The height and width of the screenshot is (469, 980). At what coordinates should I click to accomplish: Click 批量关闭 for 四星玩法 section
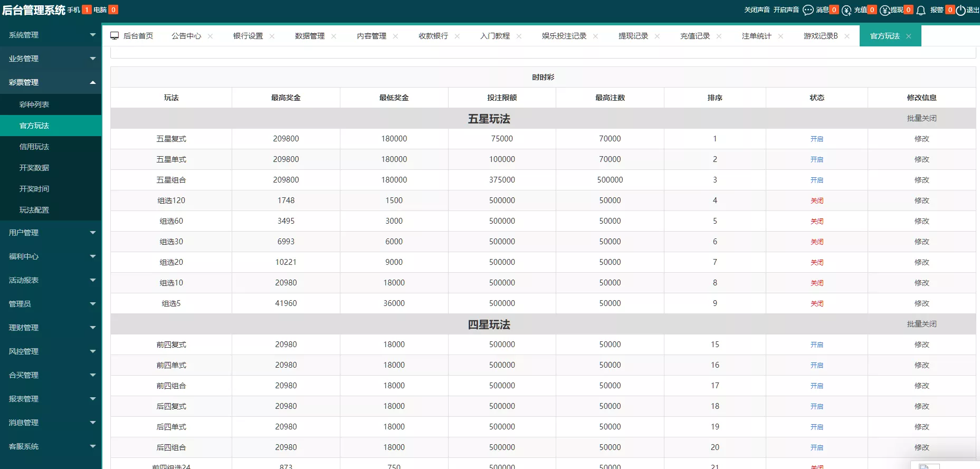921,324
